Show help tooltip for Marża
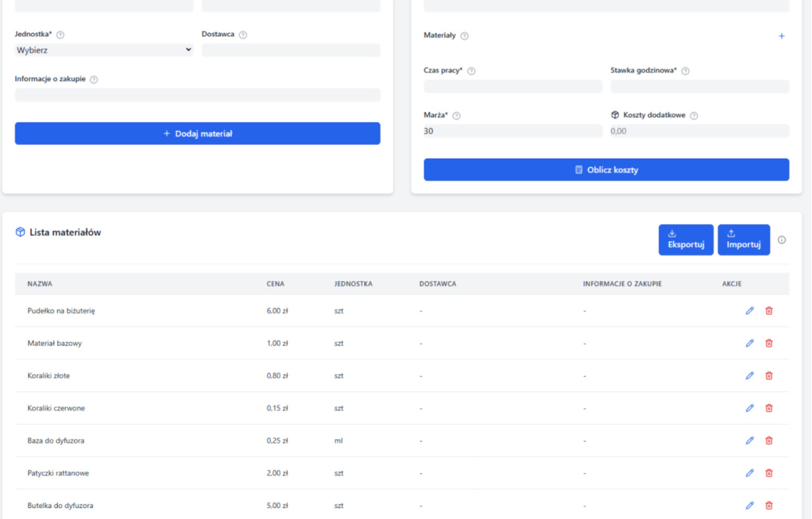 click(x=457, y=116)
